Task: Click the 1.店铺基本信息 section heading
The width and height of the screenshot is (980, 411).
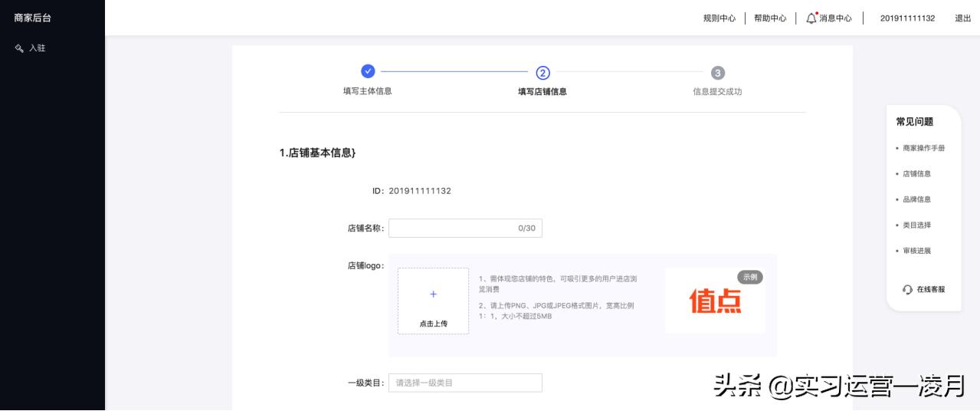Action: (317, 153)
